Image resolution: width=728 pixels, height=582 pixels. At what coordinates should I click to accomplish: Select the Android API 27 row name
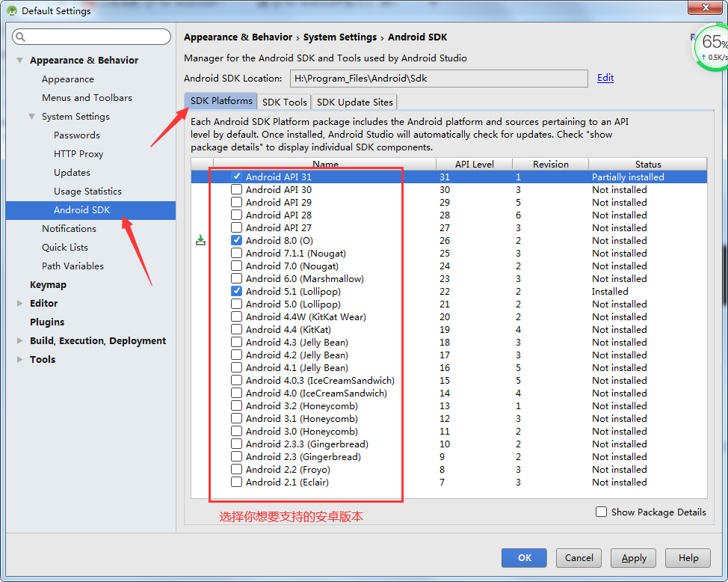click(279, 227)
